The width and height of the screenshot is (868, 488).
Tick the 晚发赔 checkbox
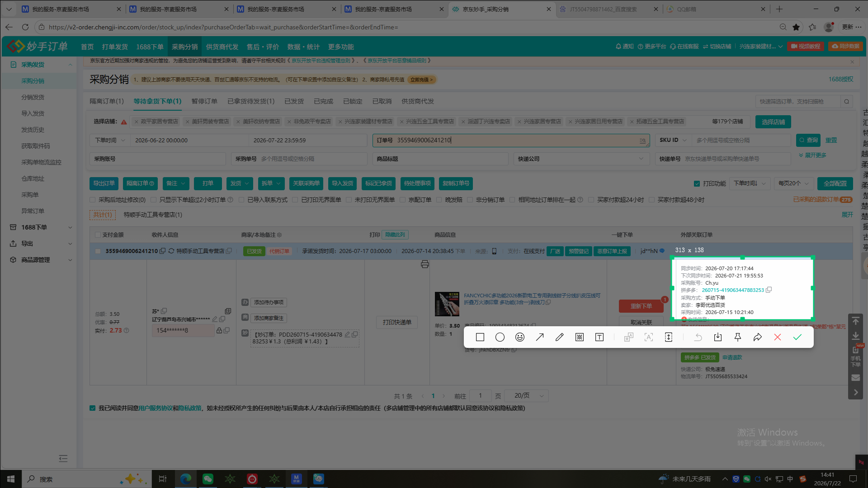point(439,200)
